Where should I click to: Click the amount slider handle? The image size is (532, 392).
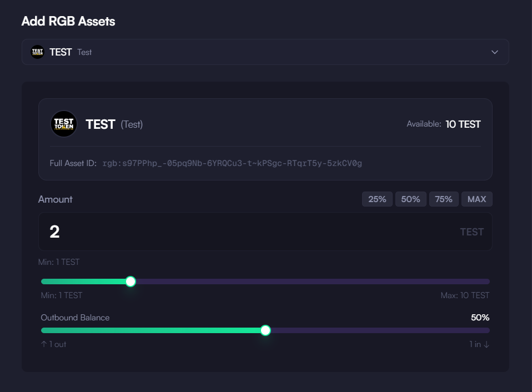click(x=131, y=282)
